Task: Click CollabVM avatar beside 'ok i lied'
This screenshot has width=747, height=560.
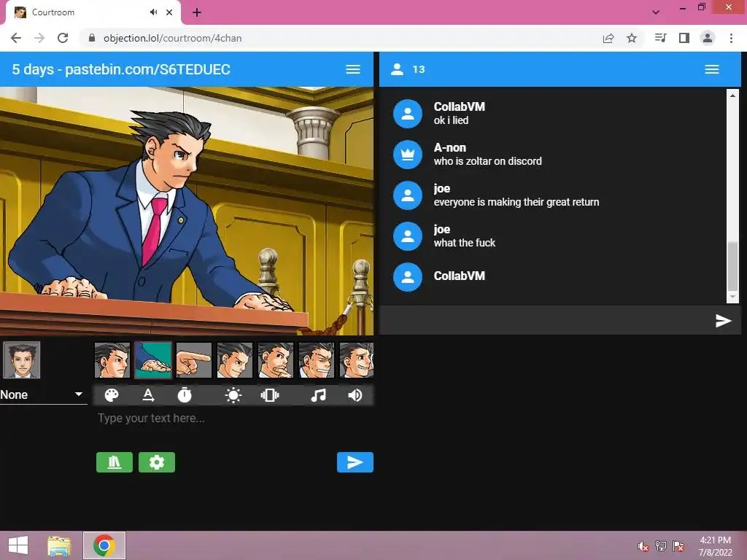Action: pos(408,114)
